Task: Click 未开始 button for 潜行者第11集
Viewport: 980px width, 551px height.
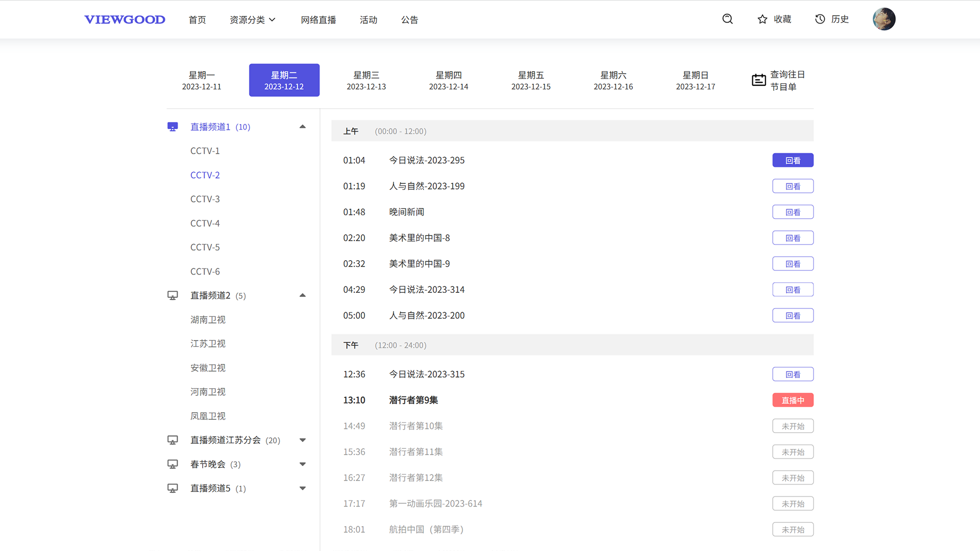Action: [x=793, y=452]
